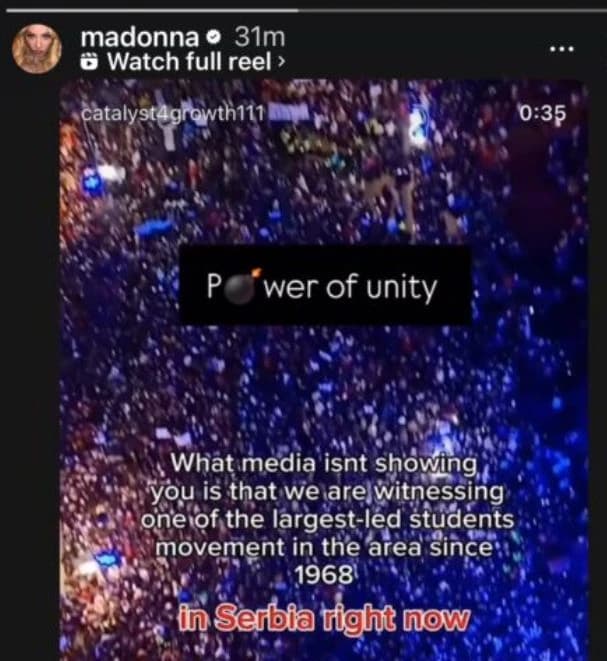Tap the red in Serbia right now text

[324, 618]
